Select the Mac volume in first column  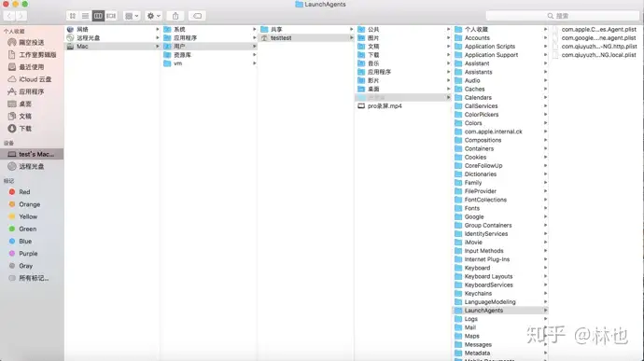pyautogui.click(x=113, y=47)
